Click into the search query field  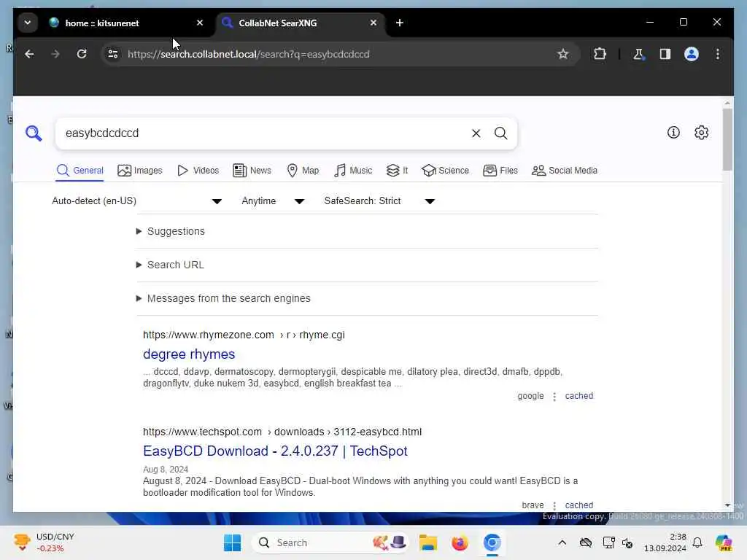(x=264, y=133)
